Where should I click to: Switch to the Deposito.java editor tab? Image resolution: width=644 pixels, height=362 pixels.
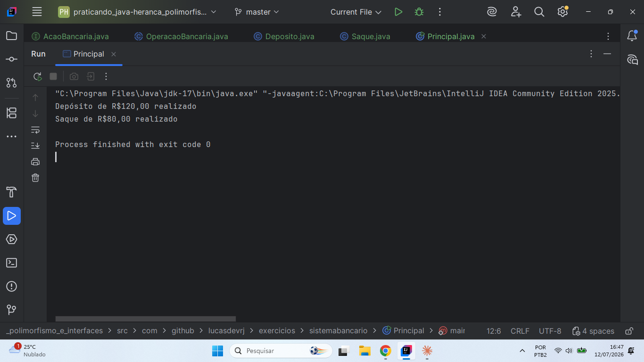point(284,36)
